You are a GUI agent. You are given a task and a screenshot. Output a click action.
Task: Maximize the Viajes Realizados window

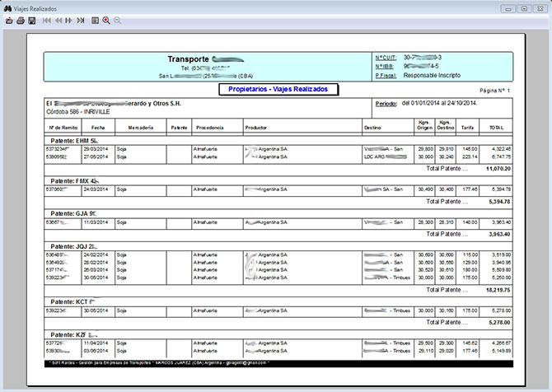(524, 7)
